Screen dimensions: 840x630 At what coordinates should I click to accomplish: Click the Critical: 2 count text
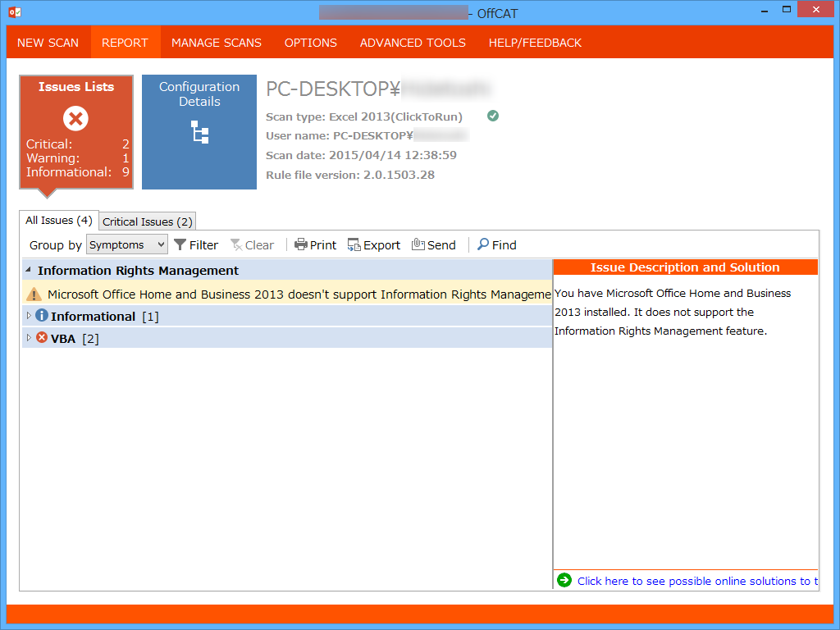[78, 144]
